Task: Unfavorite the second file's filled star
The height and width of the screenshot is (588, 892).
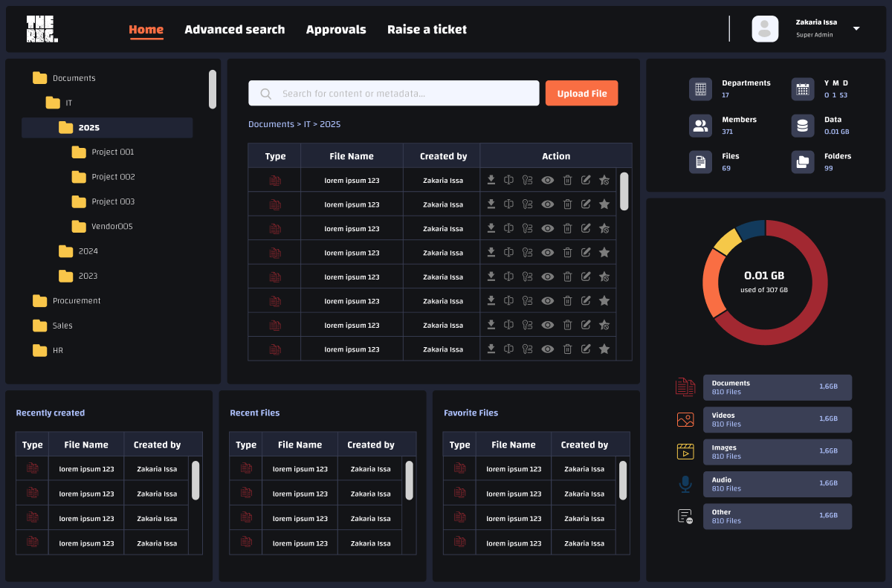Action: [604, 204]
